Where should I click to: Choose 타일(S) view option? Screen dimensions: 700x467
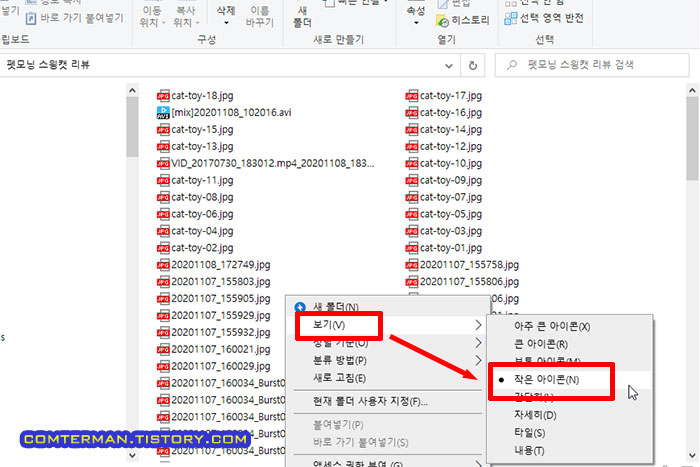529,433
